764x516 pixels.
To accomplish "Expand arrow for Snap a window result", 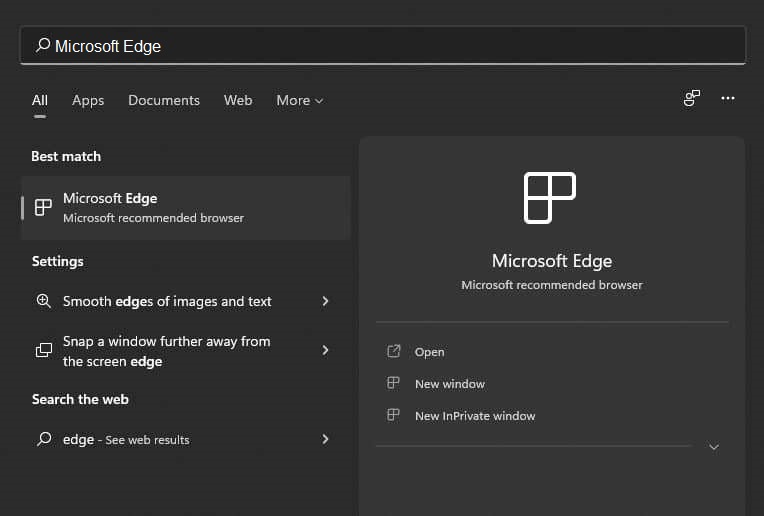I will (x=325, y=350).
